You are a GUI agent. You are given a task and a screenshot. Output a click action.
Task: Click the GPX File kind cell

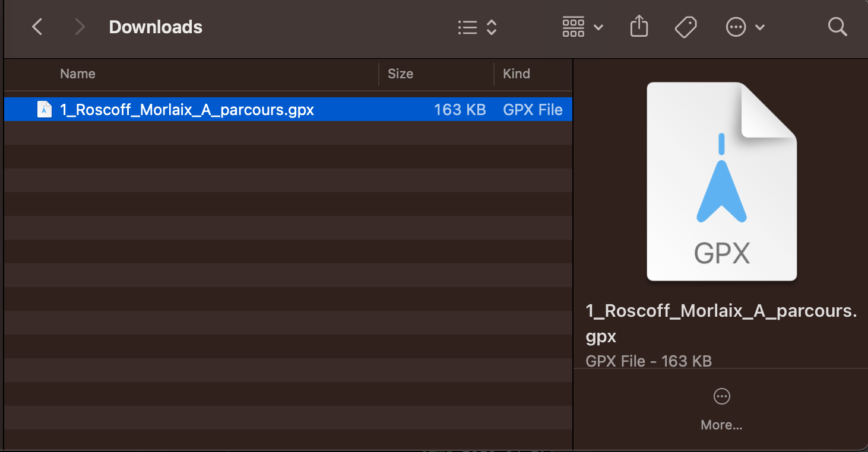point(533,110)
